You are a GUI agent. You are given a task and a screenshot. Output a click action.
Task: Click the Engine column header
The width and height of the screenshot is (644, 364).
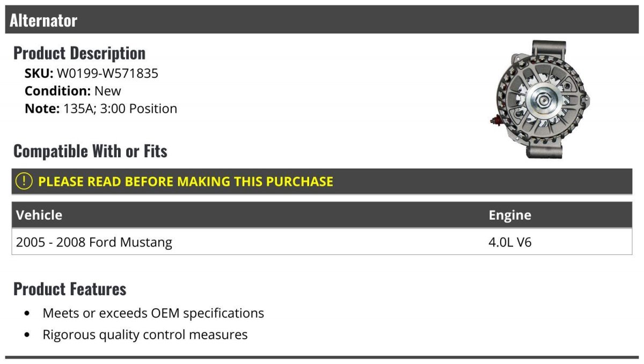coord(510,215)
